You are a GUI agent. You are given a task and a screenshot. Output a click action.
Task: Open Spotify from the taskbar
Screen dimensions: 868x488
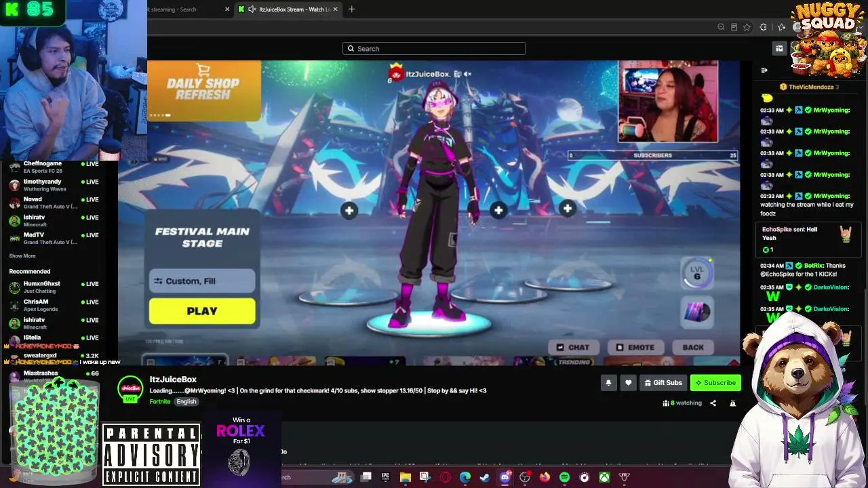click(x=564, y=477)
